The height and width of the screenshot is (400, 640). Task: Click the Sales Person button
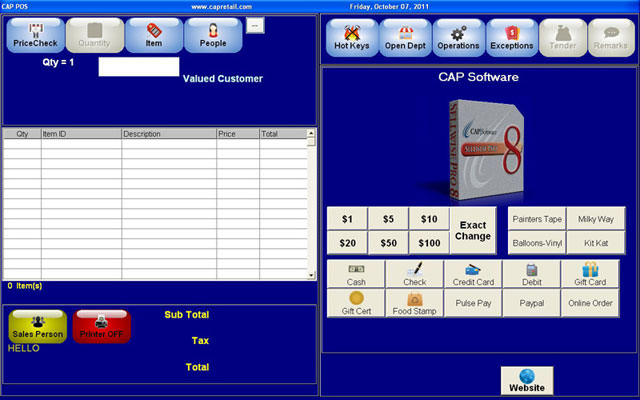click(38, 326)
